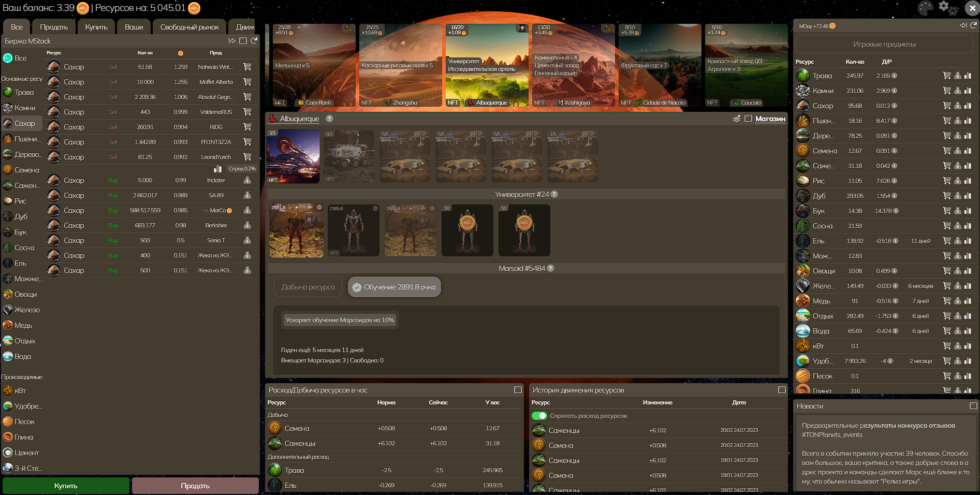
Task: Click the planet icon at top right
Action: click(x=926, y=8)
